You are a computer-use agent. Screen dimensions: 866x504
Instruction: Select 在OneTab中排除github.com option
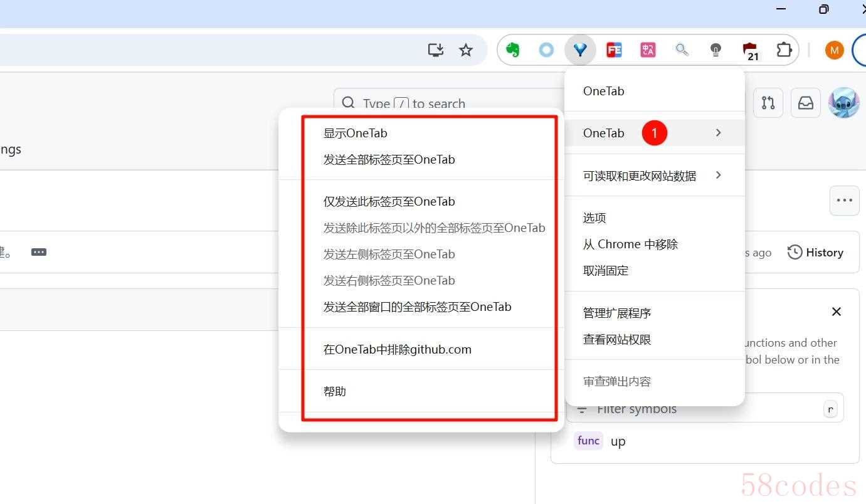[397, 349]
